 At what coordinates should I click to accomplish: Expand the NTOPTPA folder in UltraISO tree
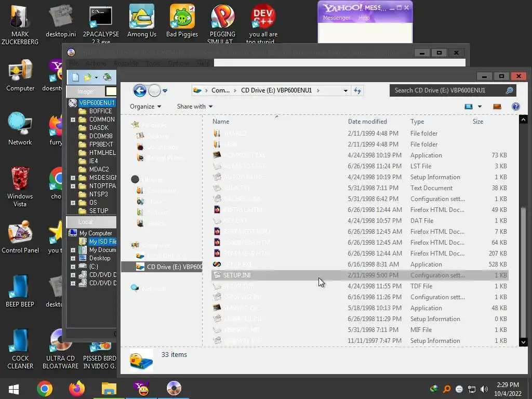[73, 186]
